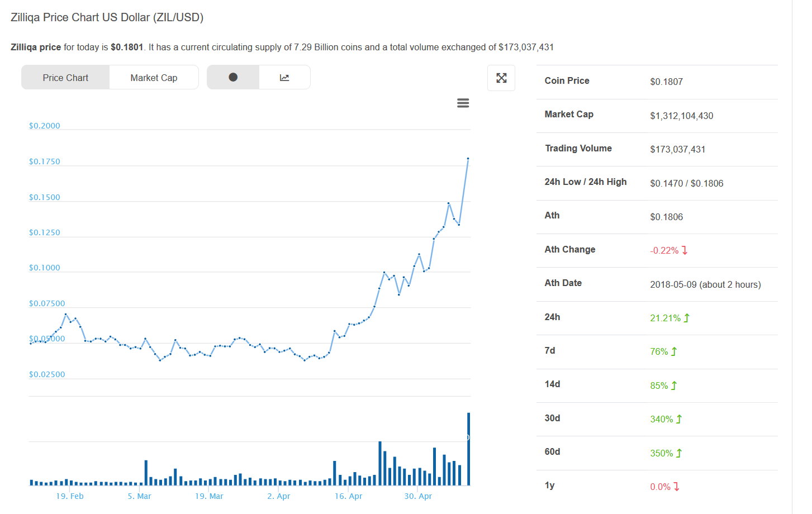Select the Market Cap value $1,312,104,430
812x514 pixels.
point(681,116)
